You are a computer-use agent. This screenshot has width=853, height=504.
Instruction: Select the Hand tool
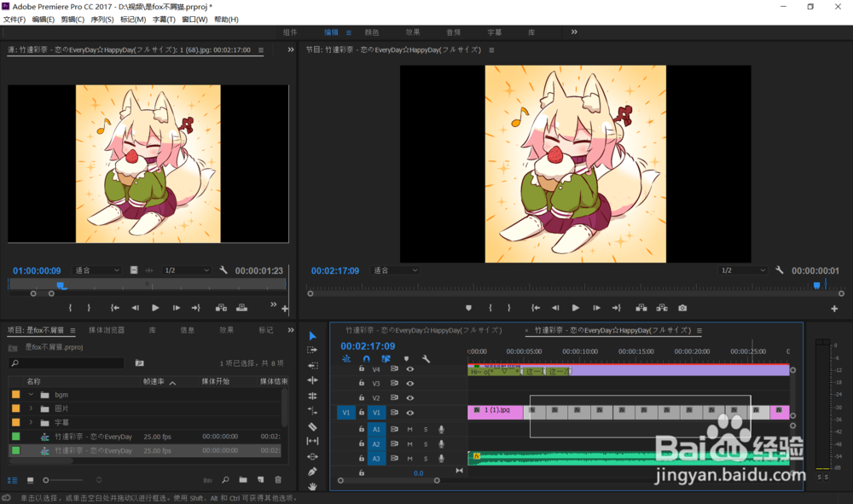pyautogui.click(x=312, y=487)
